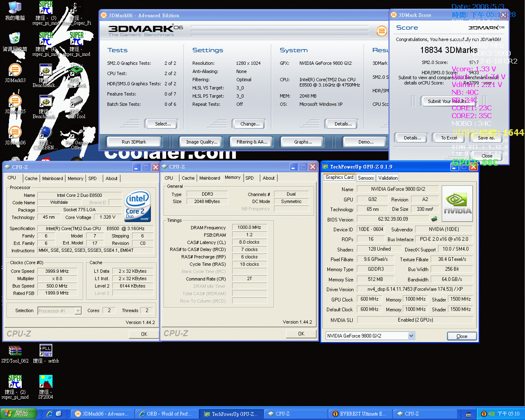
Task: Select the SPDTool memory chip shortcut
Action: [x=76, y=101]
